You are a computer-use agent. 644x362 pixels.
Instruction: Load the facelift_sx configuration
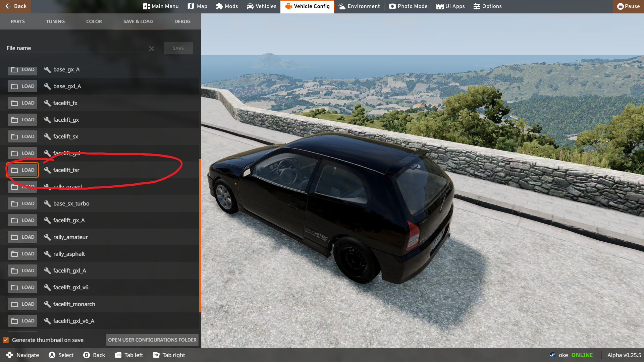click(22, 136)
